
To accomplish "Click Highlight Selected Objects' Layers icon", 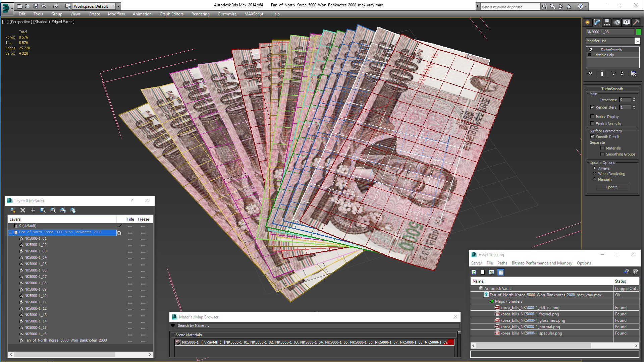I will point(53,210).
